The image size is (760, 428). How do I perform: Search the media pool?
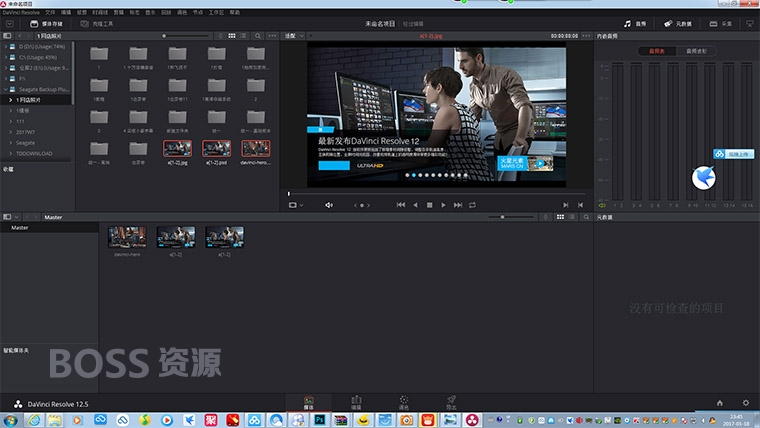[x=586, y=217]
